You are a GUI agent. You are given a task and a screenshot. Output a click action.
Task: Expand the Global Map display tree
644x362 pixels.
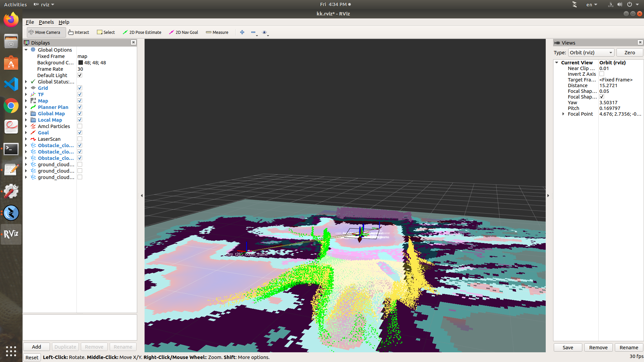26,114
